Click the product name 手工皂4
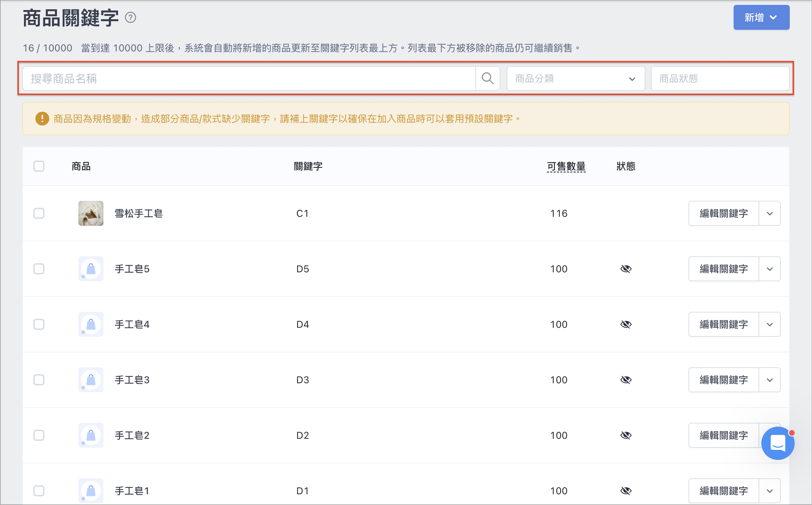Image resolution: width=812 pixels, height=505 pixels. coord(132,324)
